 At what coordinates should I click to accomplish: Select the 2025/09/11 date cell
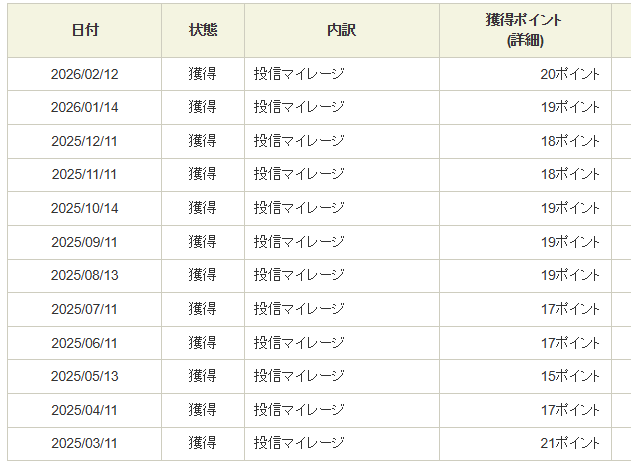[x=85, y=242]
